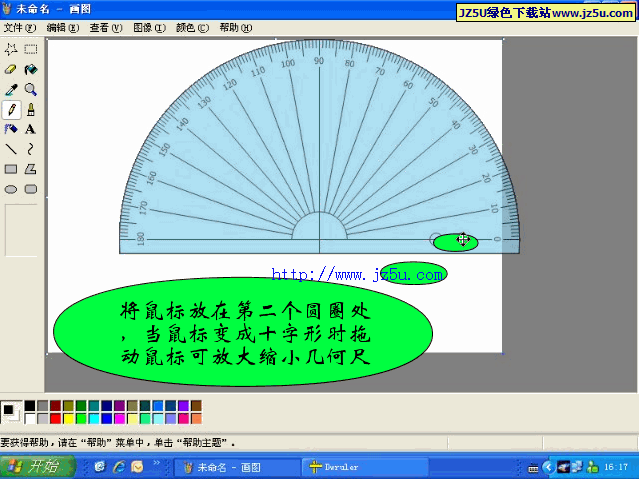
Task: Select the Eraser tool
Action: coord(11,69)
